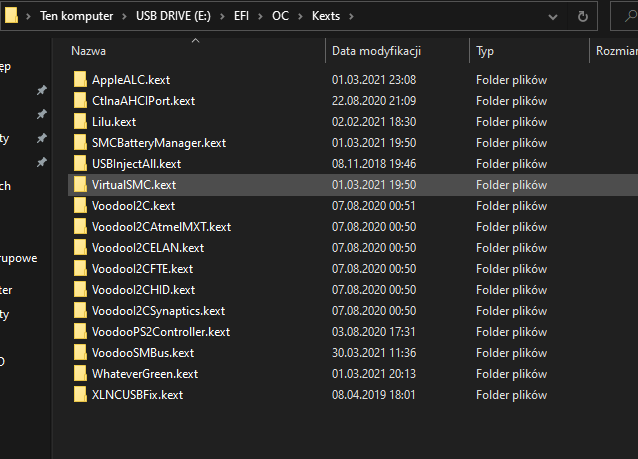Go to USB DRIVE (E:) breadcrumb

tap(173, 16)
